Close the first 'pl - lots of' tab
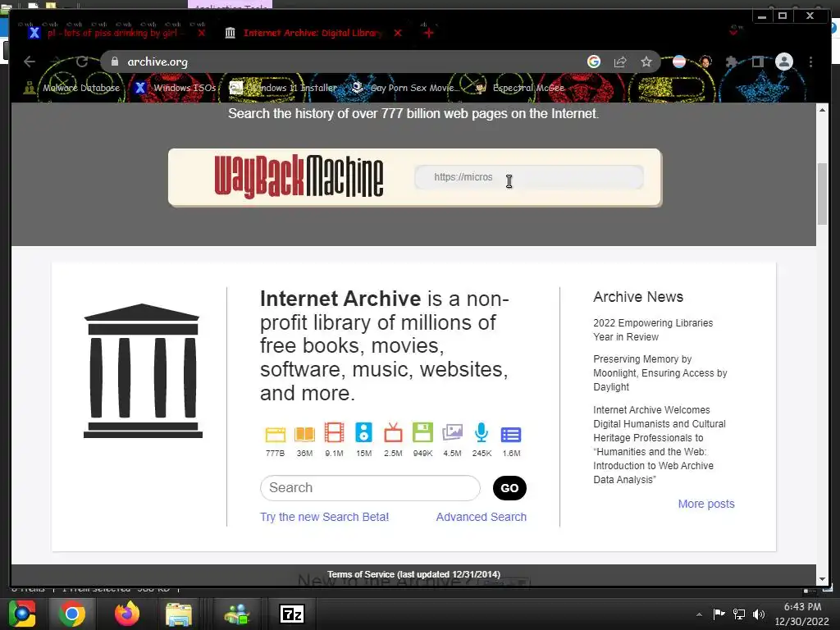The image size is (840, 630). click(202, 33)
